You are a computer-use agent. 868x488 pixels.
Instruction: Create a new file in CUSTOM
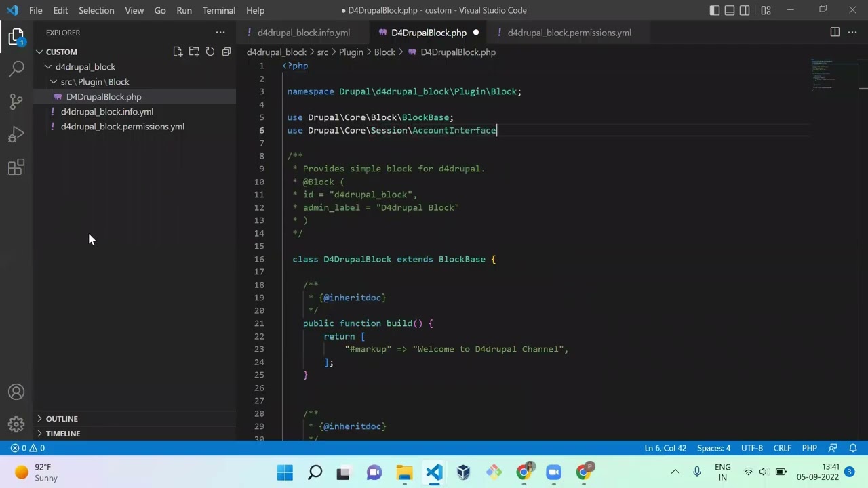pos(178,52)
